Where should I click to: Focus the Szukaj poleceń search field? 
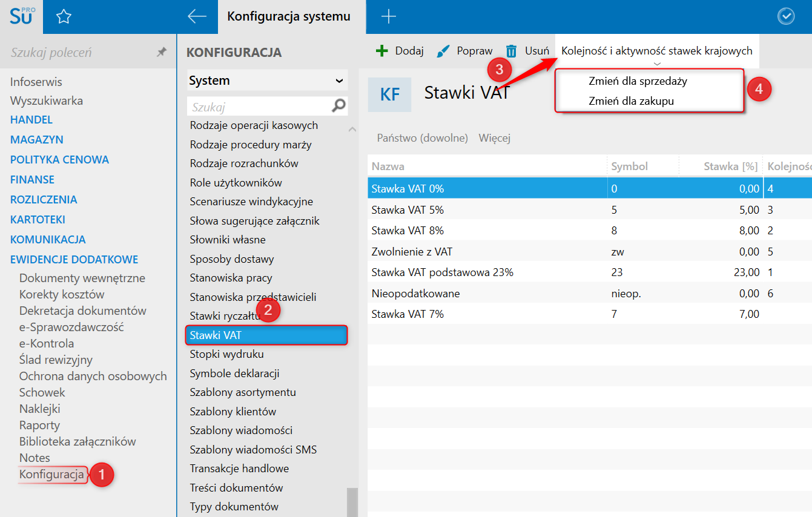click(79, 53)
